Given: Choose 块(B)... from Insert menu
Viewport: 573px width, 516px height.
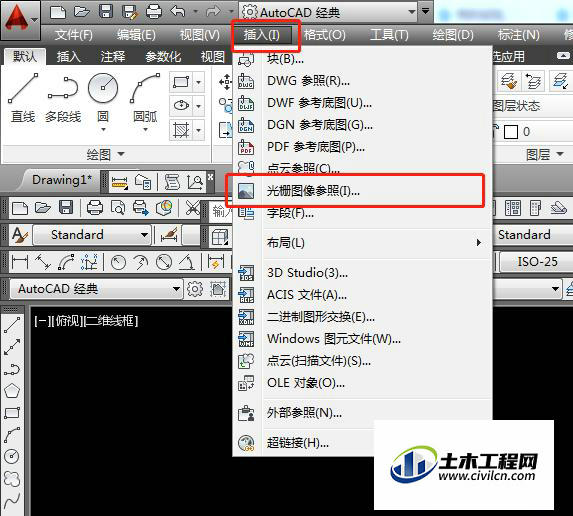Looking at the screenshot, I should tap(362, 58).
